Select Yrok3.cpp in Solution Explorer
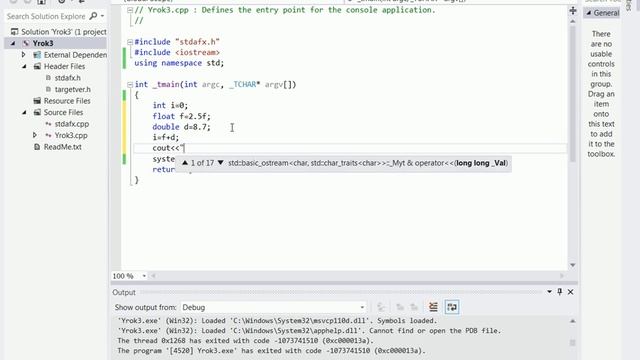 [x=71, y=135]
